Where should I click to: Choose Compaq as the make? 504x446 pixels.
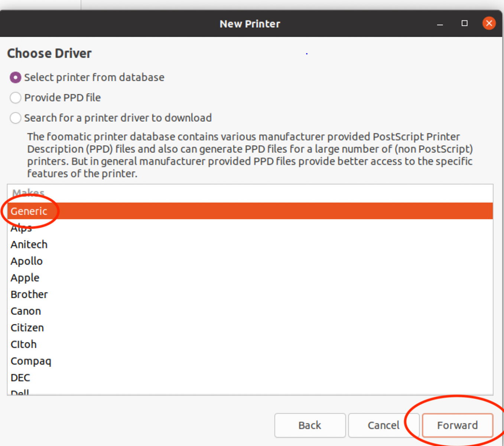(31, 361)
